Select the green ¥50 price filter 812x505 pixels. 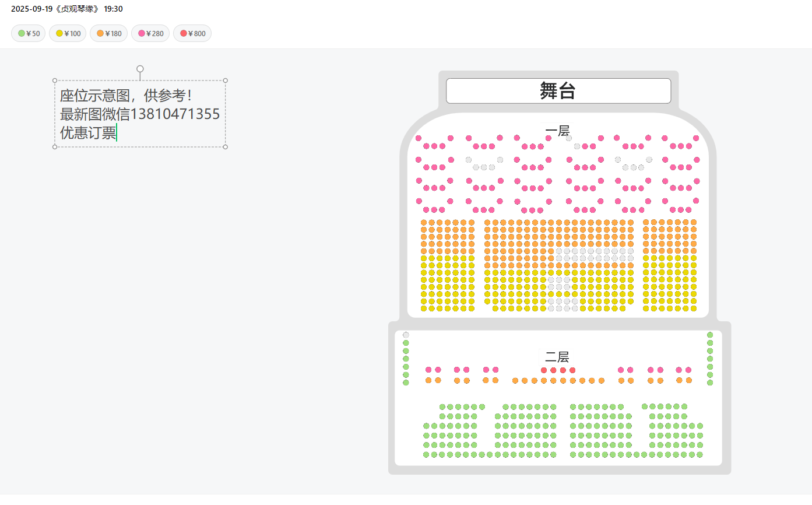(x=28, y=33)
